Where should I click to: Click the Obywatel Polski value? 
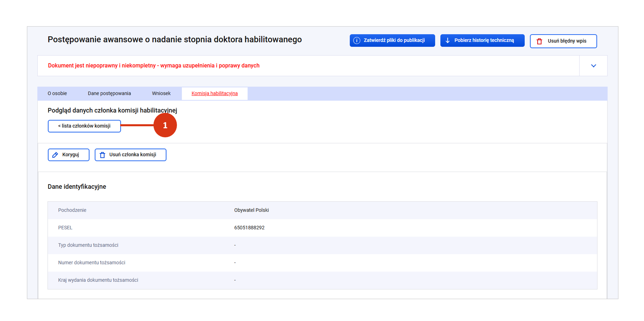pyautogui.click(x=251, y=210)
